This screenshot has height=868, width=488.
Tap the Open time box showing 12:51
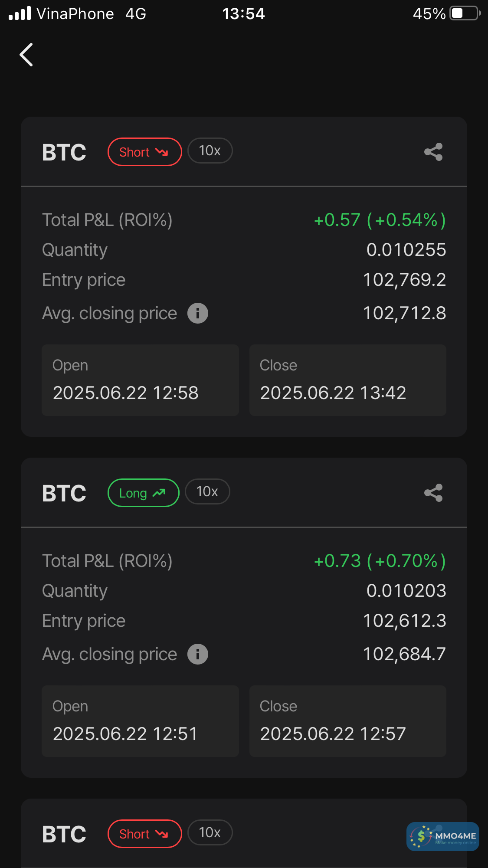click(x=140, y=721)
